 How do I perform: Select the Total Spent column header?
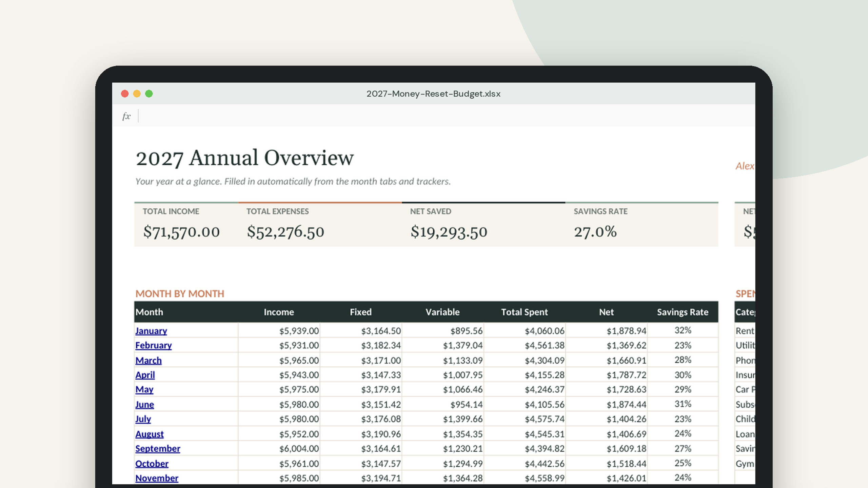point(524,312)
